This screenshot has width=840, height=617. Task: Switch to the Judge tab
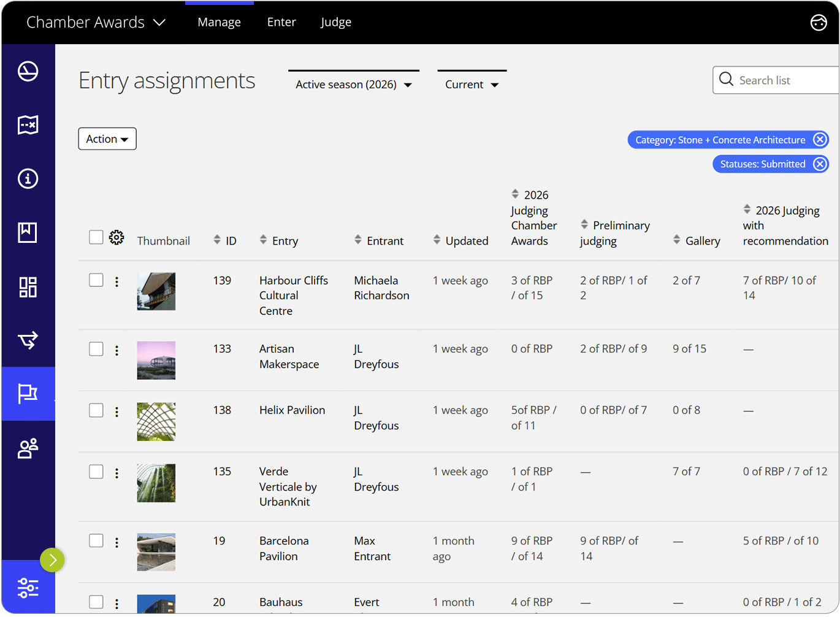click(x=336, y=22)
